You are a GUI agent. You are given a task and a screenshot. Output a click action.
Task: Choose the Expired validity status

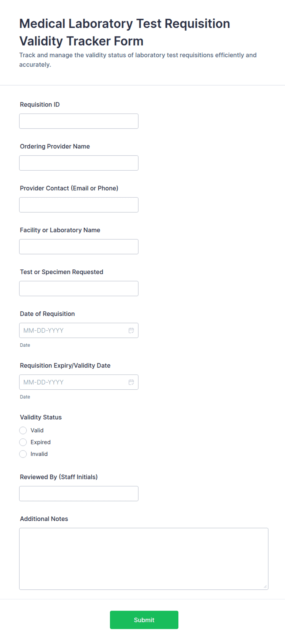pos(23,442)
